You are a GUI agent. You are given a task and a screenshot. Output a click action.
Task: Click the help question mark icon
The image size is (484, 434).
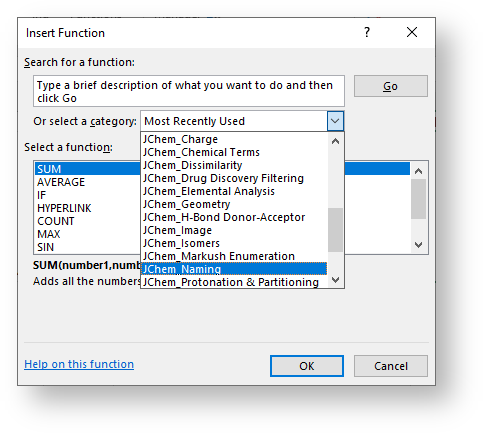[367, 32]
